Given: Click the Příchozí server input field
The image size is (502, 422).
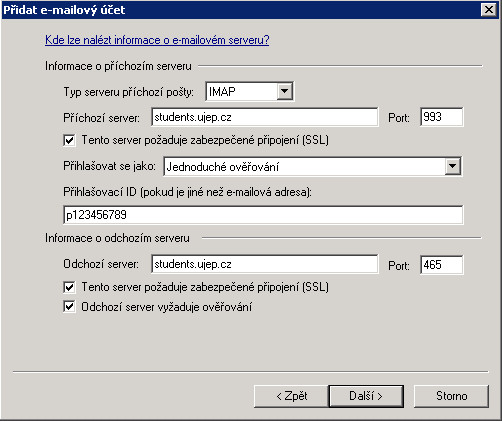Looking at the screenshot, I should coord(265,117).
